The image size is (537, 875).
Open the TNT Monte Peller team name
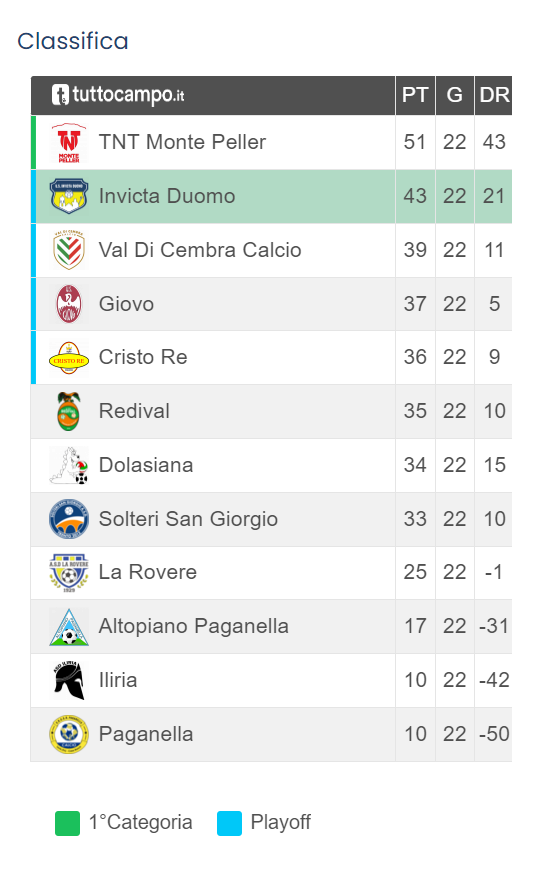click(182, 142)
